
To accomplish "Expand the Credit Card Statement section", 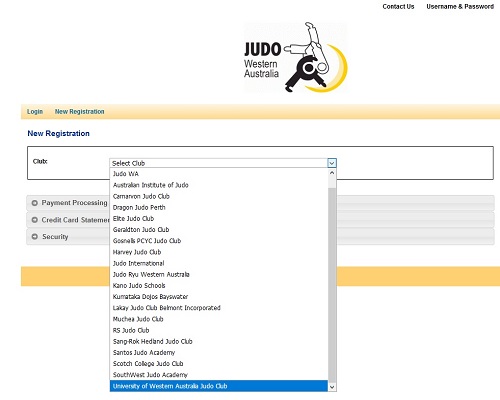I will coord(260,220).
